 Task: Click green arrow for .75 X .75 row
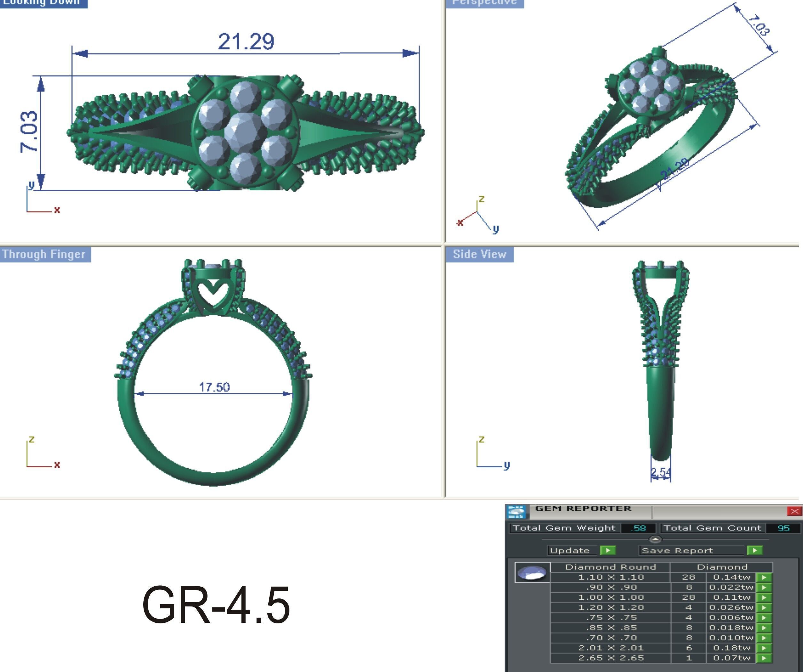click(764, 618)
